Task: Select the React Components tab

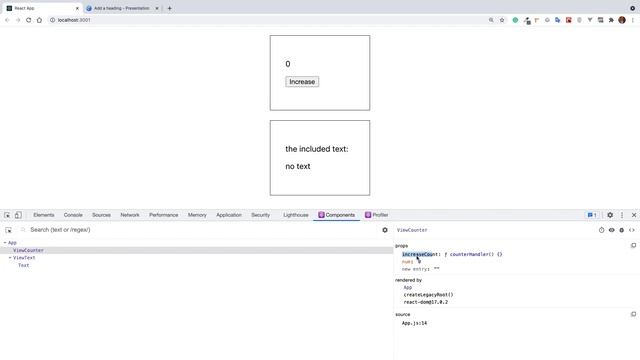Action: click(337, 215)
